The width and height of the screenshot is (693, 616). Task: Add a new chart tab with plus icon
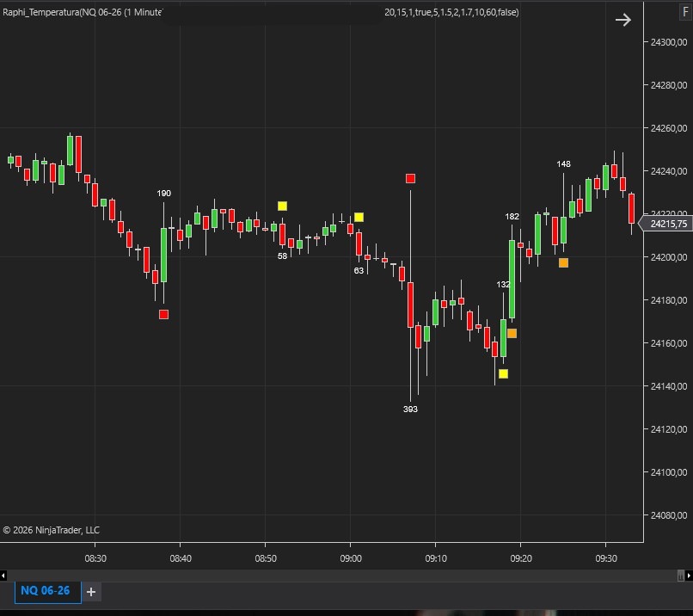pyautogui.click(x=91, y=591)
